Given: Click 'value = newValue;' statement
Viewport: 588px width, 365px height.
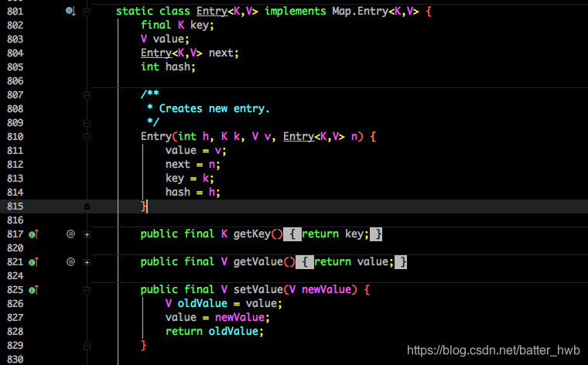Looking at the screenshot, I should (x=217, y=318).
